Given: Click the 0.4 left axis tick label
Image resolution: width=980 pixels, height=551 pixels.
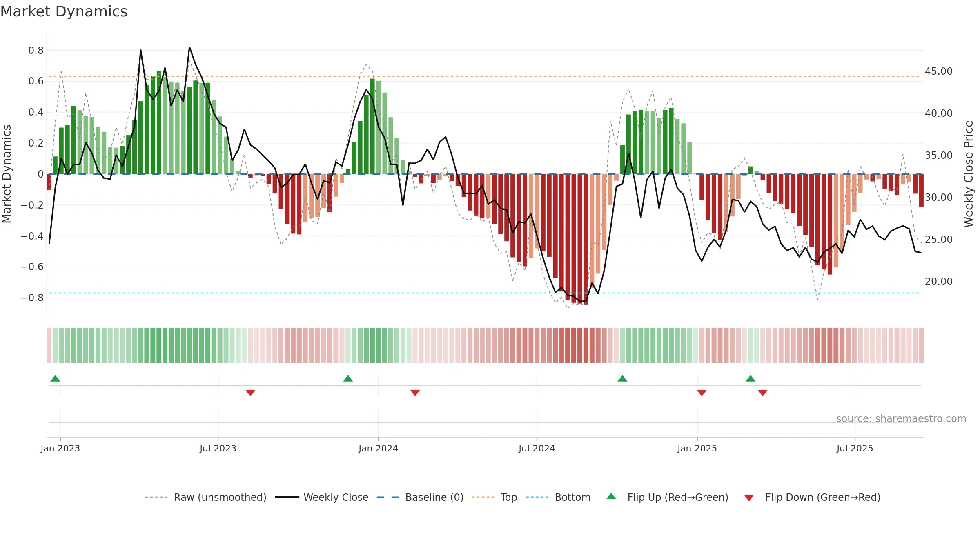Looking at the screenshot, I should point(36,112).
